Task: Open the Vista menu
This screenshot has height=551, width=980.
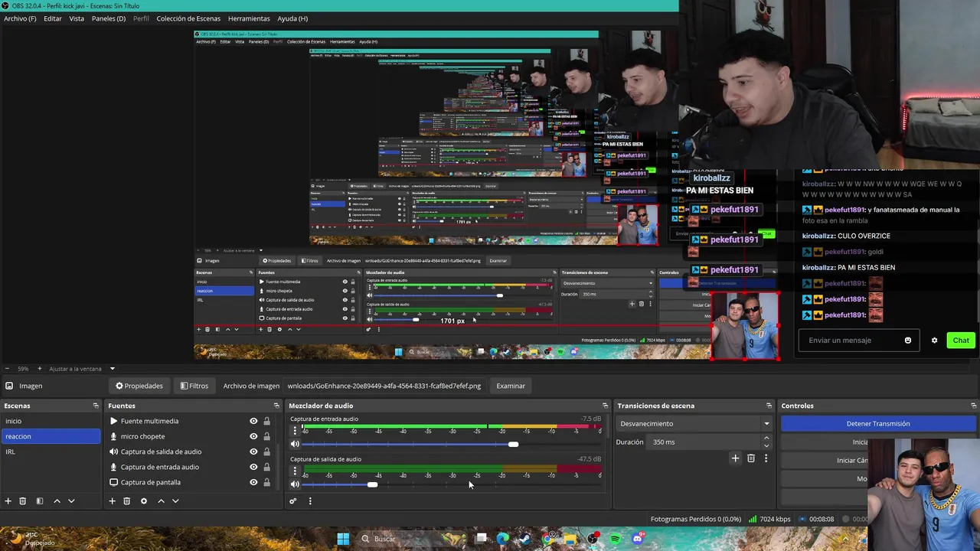Action: (77, 18)
